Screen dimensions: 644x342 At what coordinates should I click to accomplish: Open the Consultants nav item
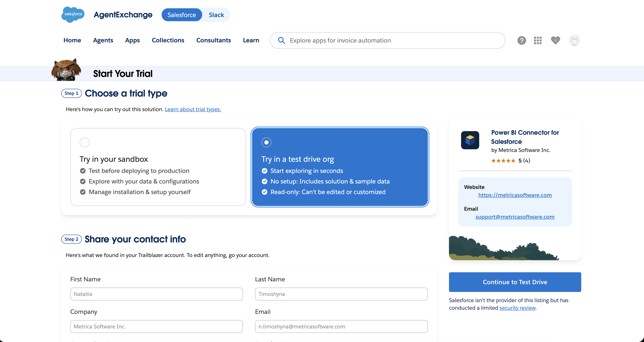click(x=214, y=40)
